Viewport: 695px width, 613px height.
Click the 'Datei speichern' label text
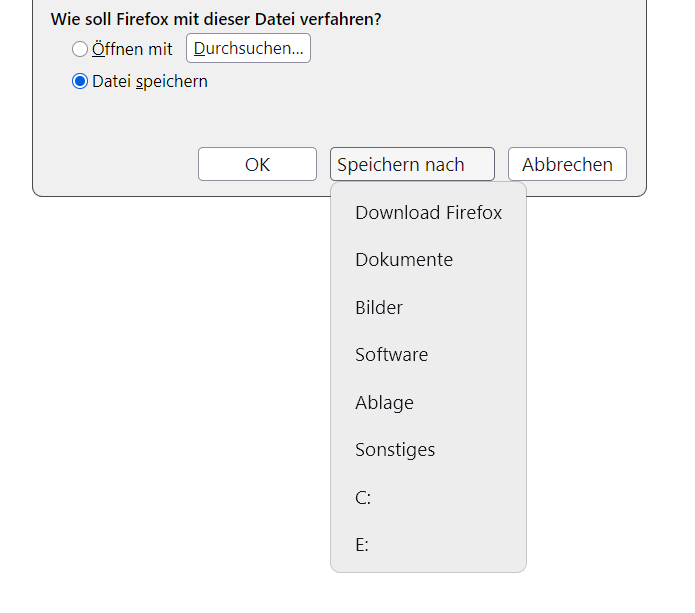pos(150,82)
